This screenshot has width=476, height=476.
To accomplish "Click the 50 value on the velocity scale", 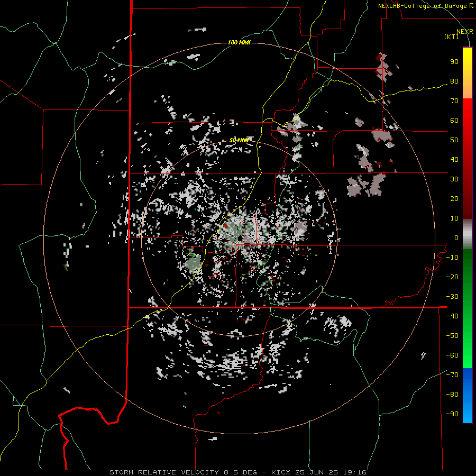I will click(x=454, y=140).
